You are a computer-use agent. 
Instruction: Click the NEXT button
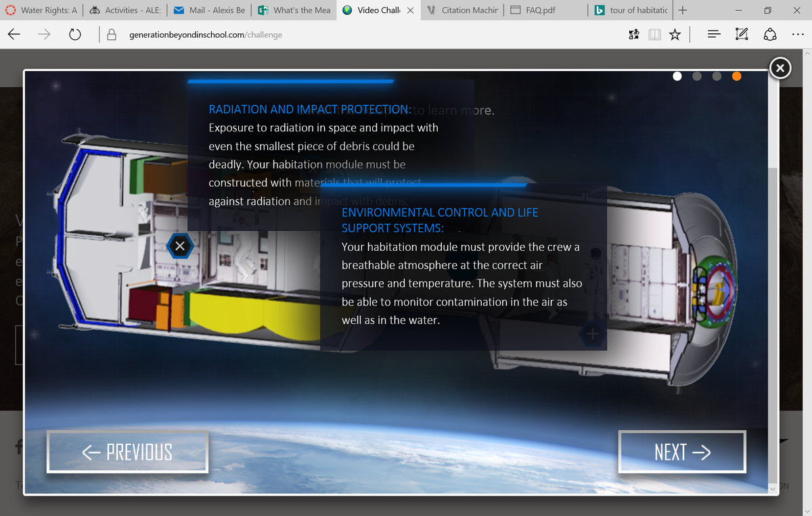682,452
